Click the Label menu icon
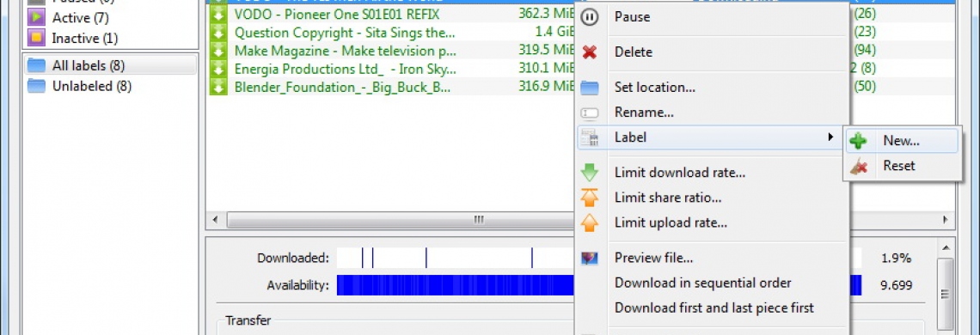Screen dimensions: 980x335 tap(590, 137)
